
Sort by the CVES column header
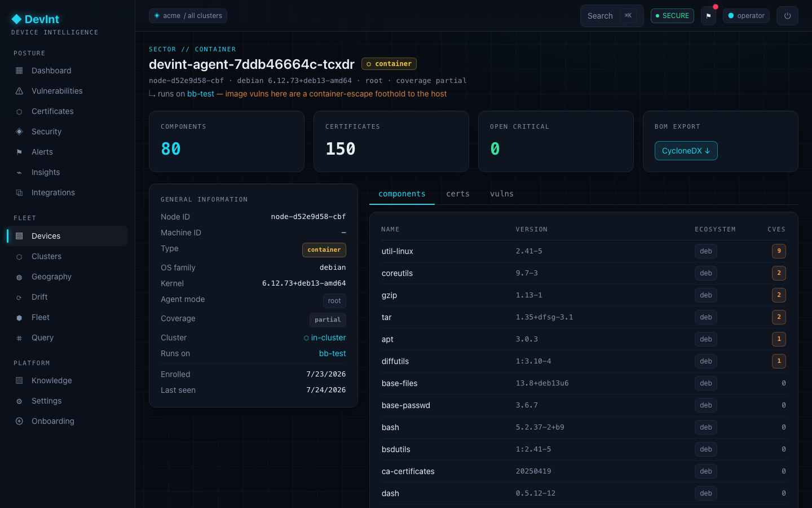[776, 229]
